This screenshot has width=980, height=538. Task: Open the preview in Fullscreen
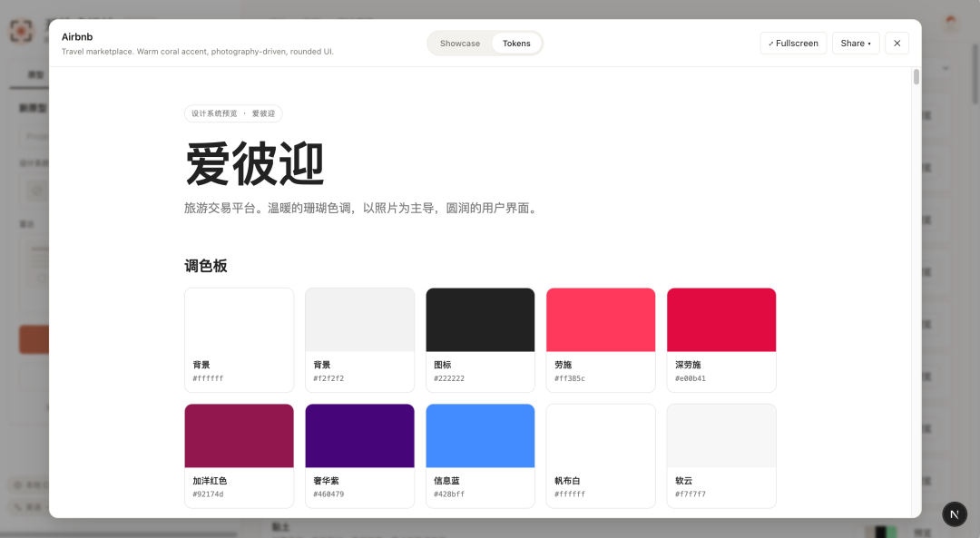[x=793, y=44]
